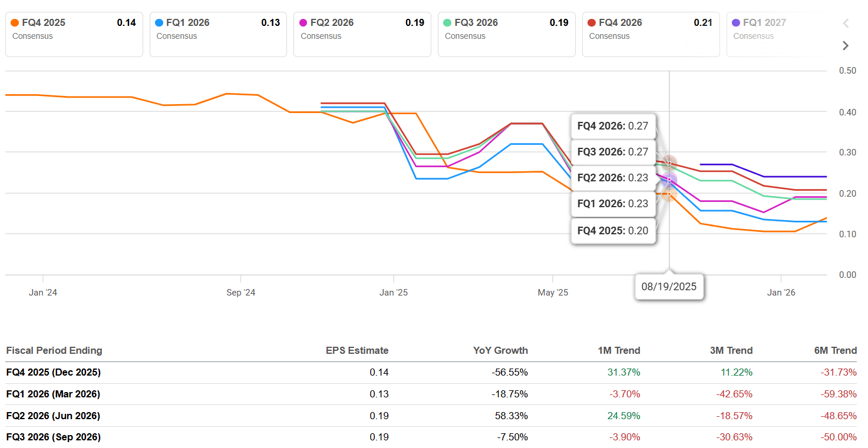Click the 08/19/2025 date label
Image resolution: width=868 pixels, height=448 pixels.
click(669, 287)
